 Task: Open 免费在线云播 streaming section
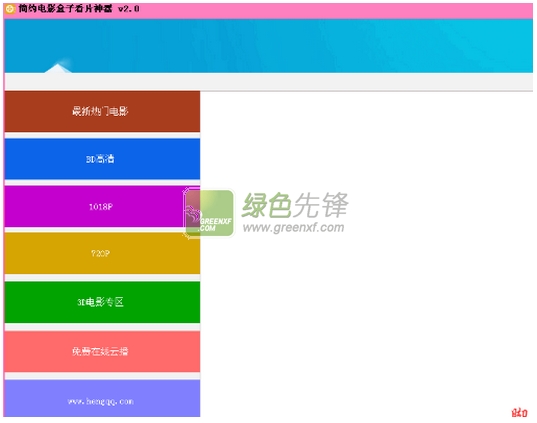[x=102, y=351]
